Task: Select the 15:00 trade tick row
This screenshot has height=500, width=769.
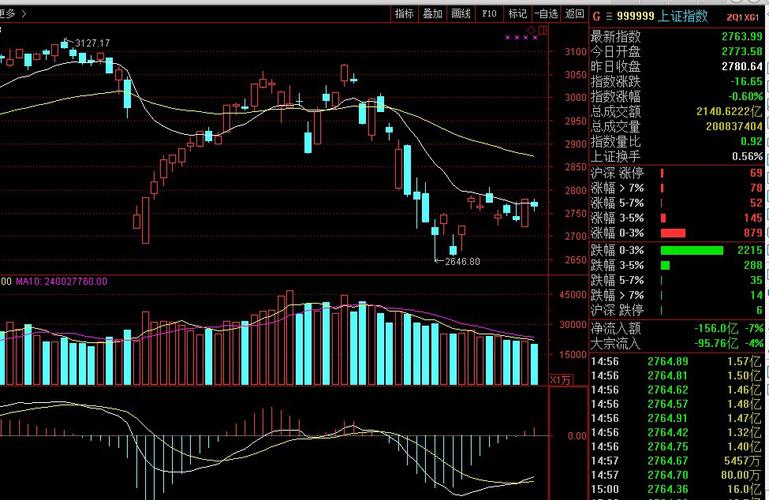Action: 677,489
